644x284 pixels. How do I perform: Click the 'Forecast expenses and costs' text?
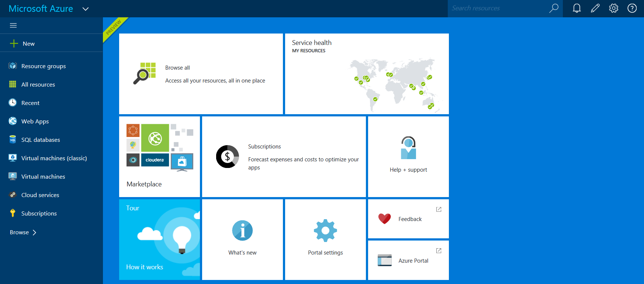click(x=303, y=163)
